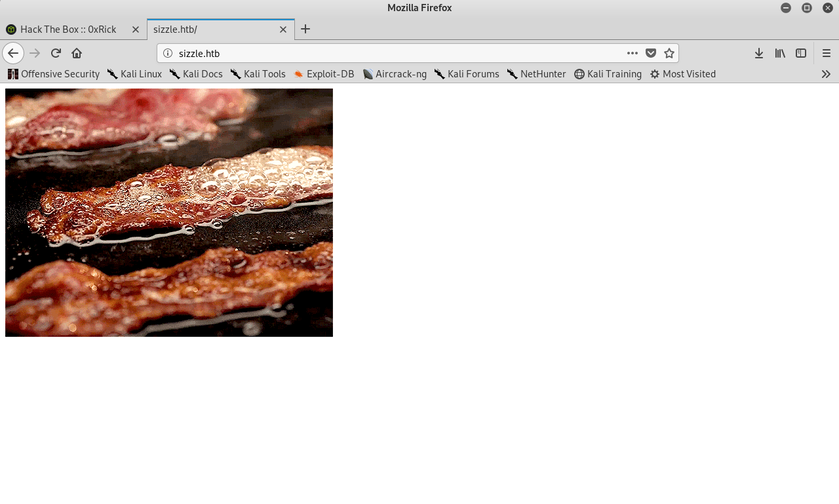Open Kali Tools bookmark
The image size is (839, 504).
pyautogui.click(x=258, y=74)
